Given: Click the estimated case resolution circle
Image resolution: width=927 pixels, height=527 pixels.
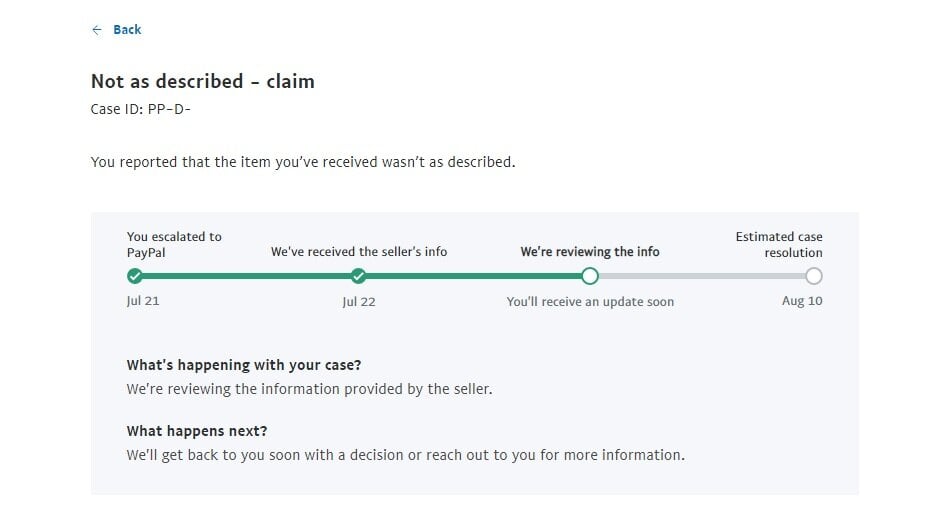Looking at the screenshot, I should [814, 276].
